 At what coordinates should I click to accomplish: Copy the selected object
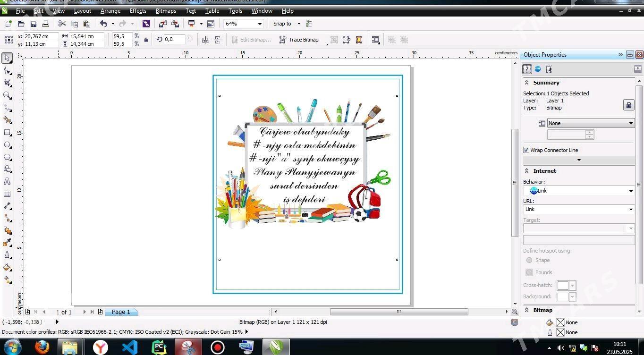tap(75, 24)
